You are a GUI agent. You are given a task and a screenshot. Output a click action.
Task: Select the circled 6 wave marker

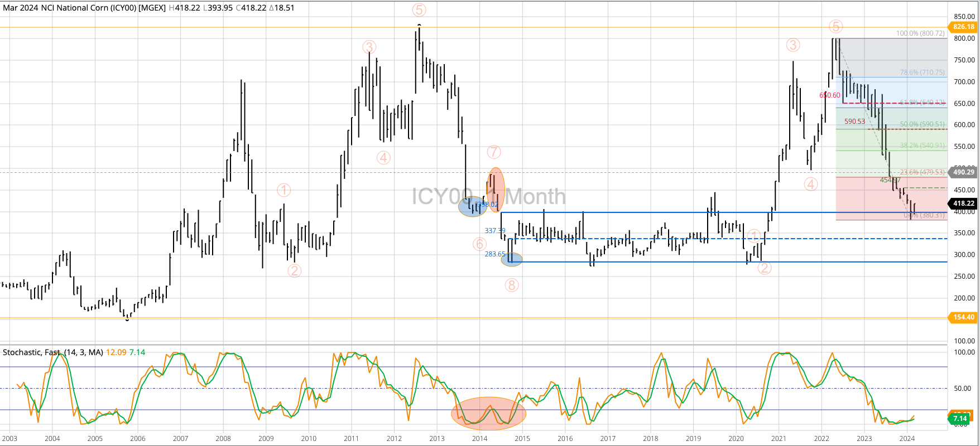(x=479, y=244)
